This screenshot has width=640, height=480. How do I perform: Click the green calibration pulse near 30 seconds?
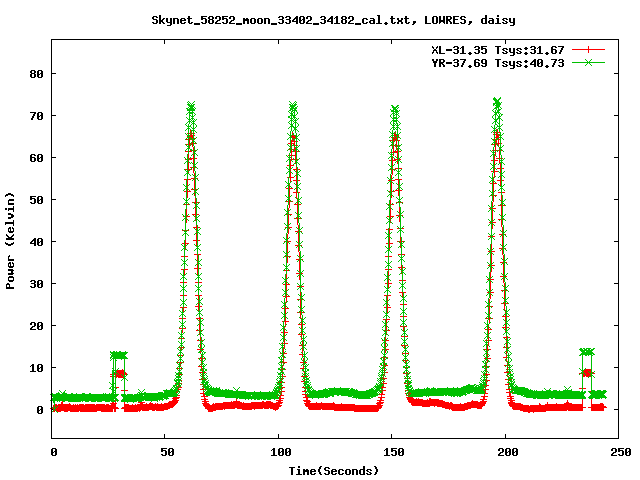119,355
